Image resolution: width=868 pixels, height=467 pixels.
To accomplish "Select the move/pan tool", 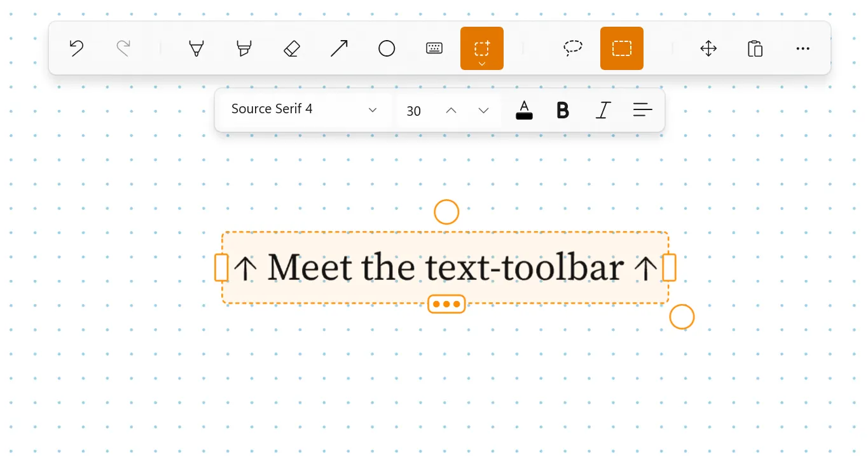I will (x=708, y=48).
